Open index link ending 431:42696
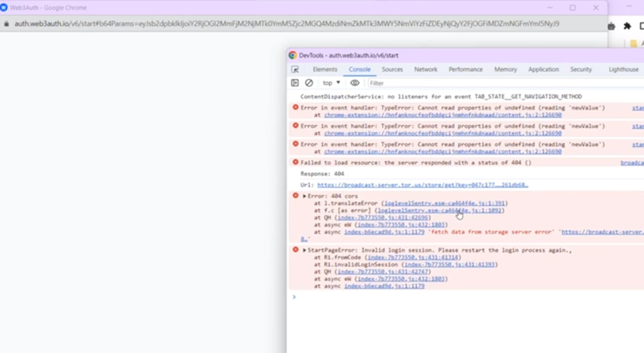This screenshot has width=644, height=353. pos(383,218)
